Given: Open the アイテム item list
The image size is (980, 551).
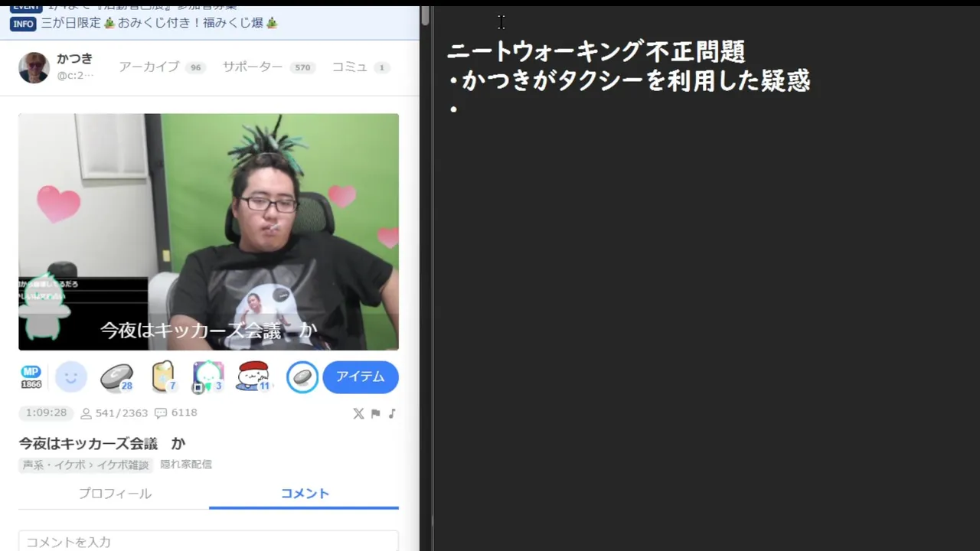Looking at the screenshot, I should pos(361,377).
